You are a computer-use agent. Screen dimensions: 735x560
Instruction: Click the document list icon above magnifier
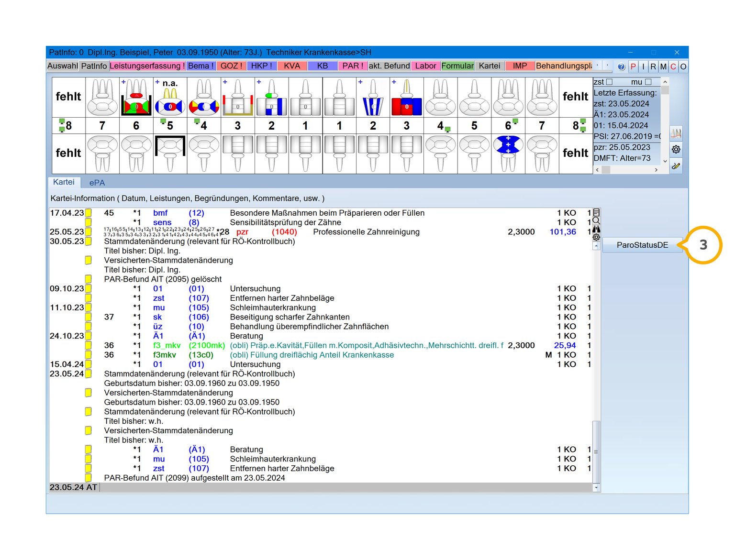(x=596, y=212)
